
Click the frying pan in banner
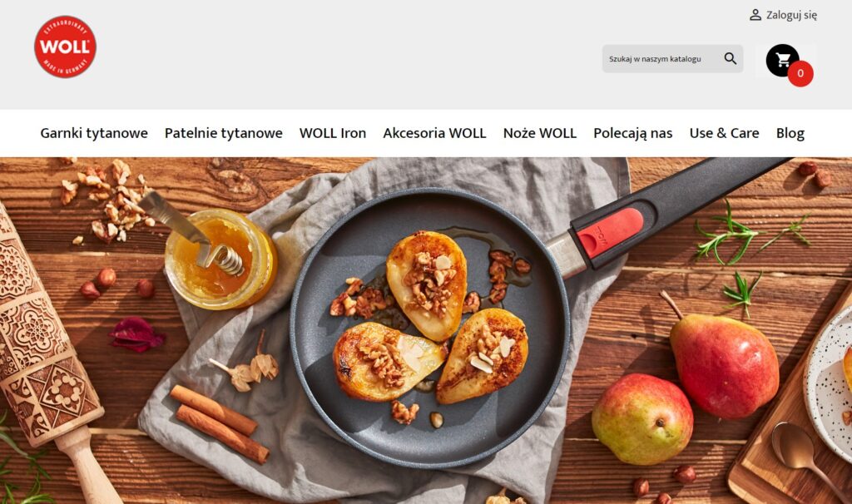429,328
